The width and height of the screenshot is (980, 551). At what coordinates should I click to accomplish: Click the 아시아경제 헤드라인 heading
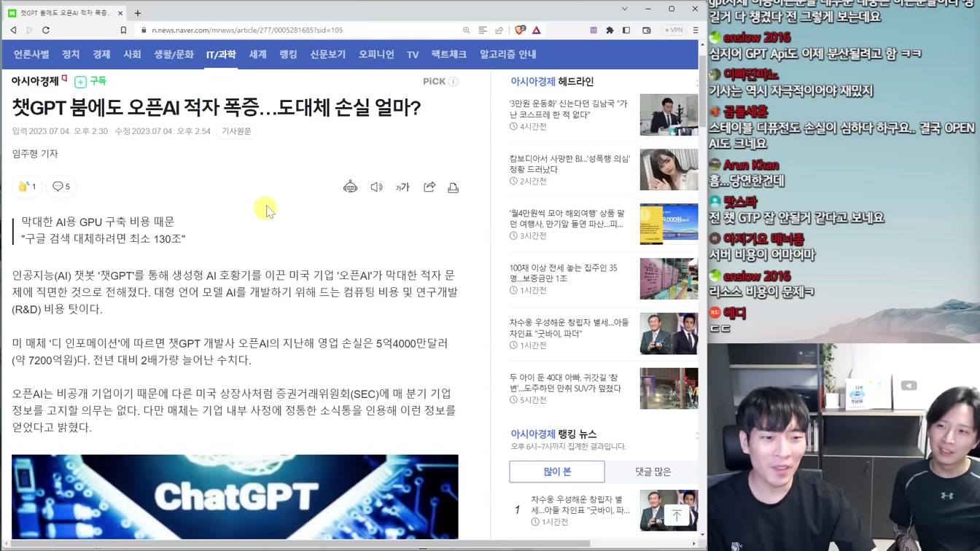point(552,82)
